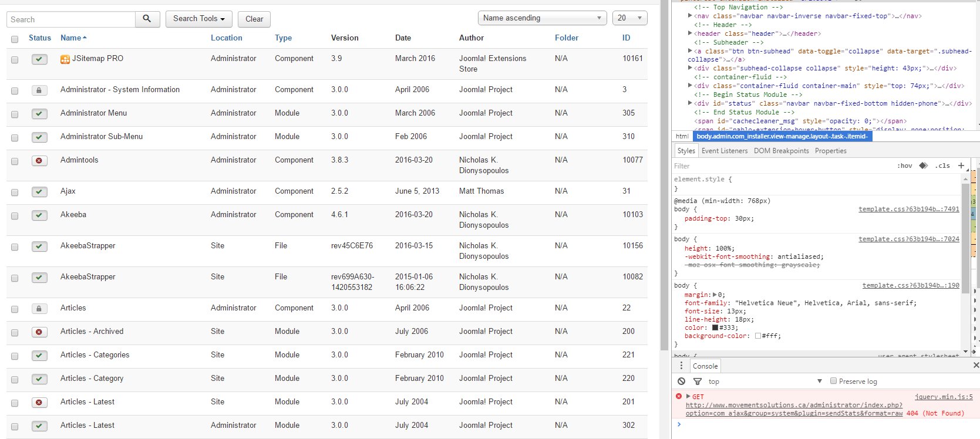Click the lock icon for Articles component

pos(39,309)
